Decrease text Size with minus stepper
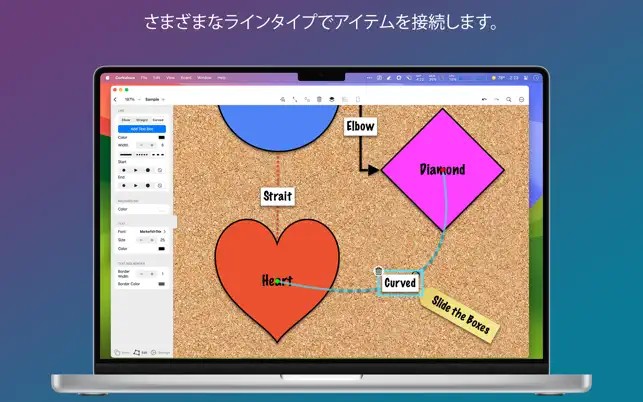Viewport: 643px width, 402px height. pos(141,240)
